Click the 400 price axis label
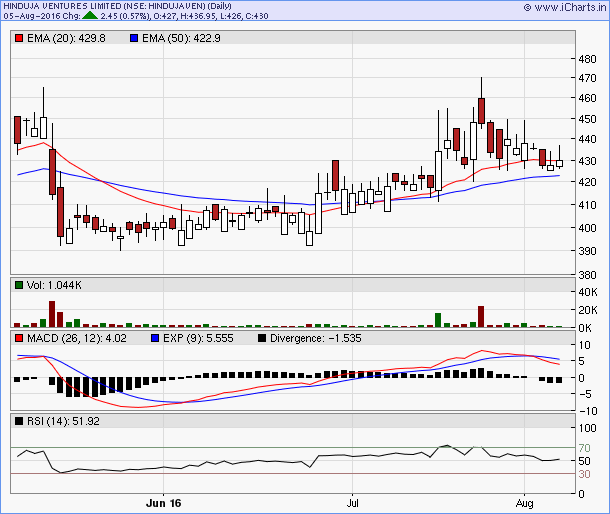The width and height of the screenshot is (610, 514). pos(587,228)
